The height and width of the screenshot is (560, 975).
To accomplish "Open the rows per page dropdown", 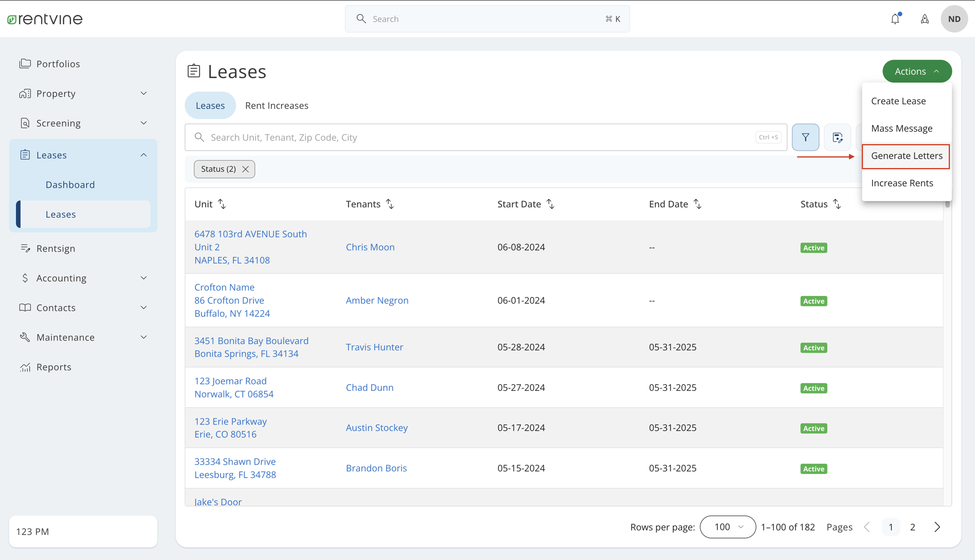I will (727, 527).
